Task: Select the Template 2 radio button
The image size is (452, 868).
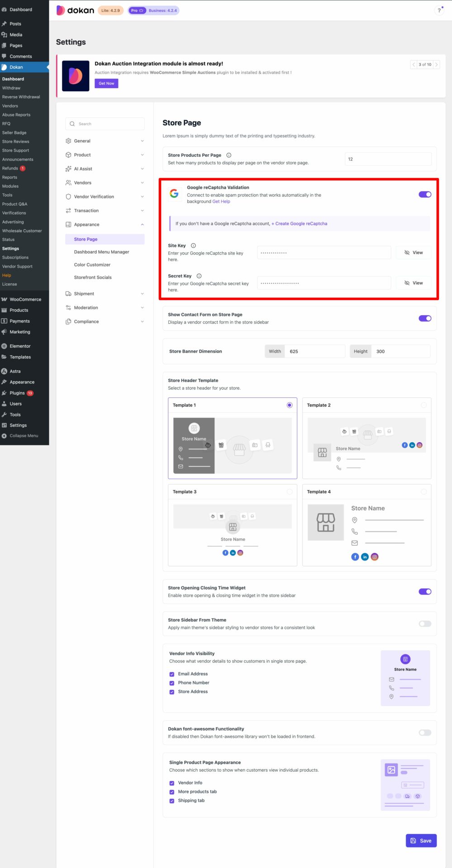Action: tap(423, 405)
